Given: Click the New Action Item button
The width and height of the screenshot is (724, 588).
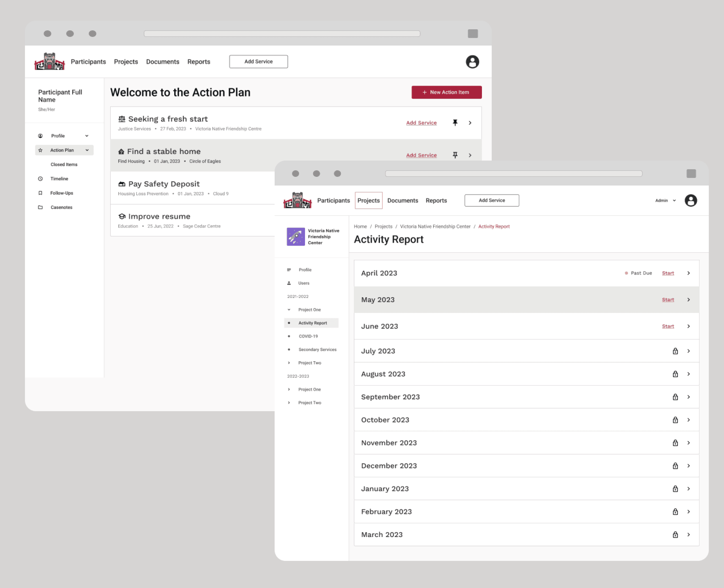Looking at the screenshot, I should (446, 92).
